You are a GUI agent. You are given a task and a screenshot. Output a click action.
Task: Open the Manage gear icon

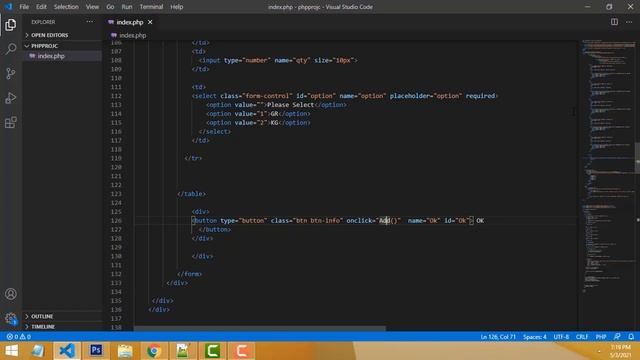[11, 318]
